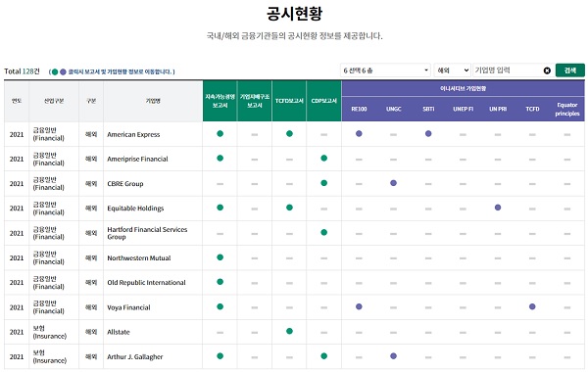588x372 pixels.
Task: Select the CBRE Group company name
Action: click(x=125, y=184)
